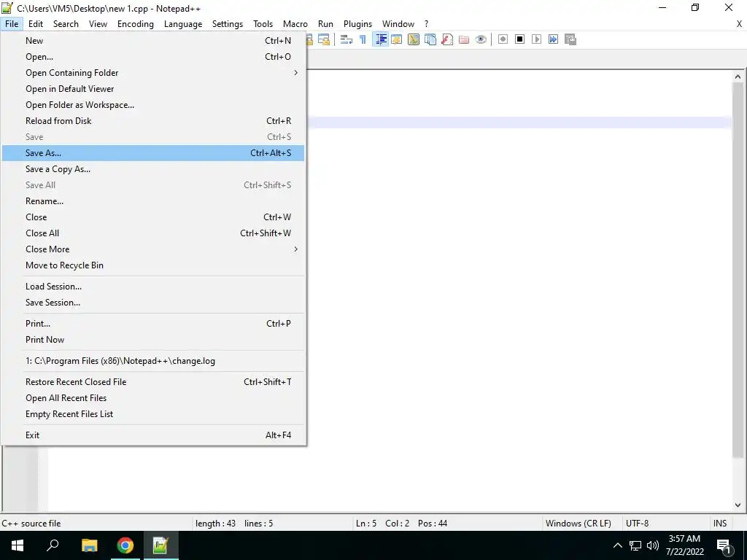Expand the Close More submenu

click(153, 249)
